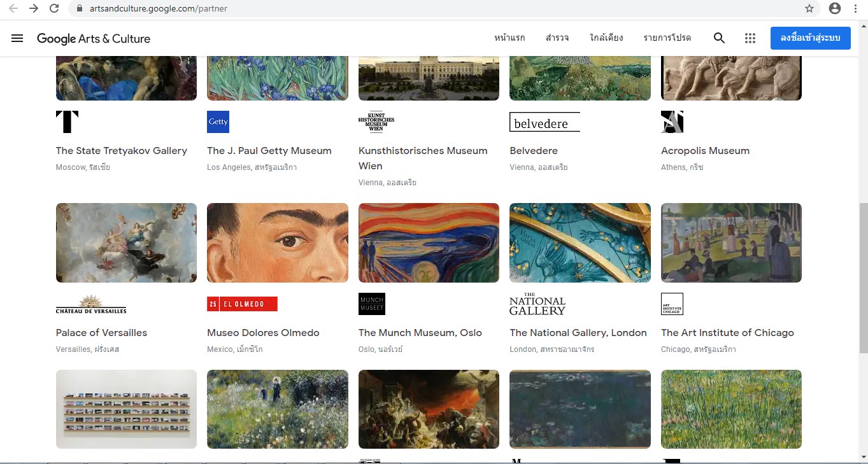
Task: Click the Tretyakov Gallery painting thumbnail
Action: (x=126, y=78)
